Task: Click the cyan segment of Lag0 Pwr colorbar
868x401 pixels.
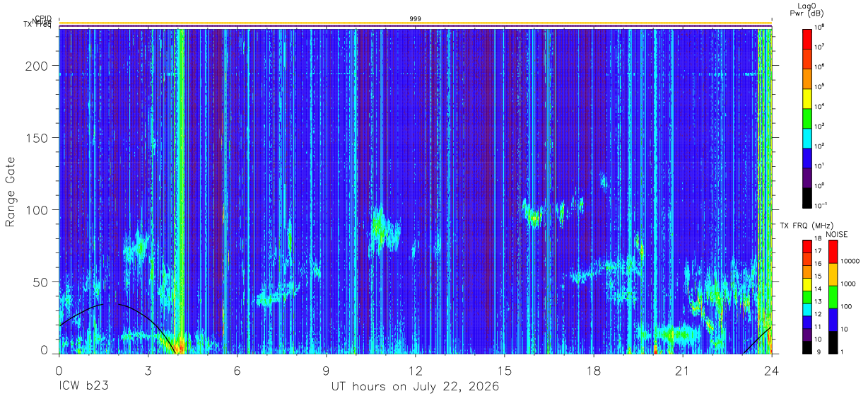Action: (807, 137)
